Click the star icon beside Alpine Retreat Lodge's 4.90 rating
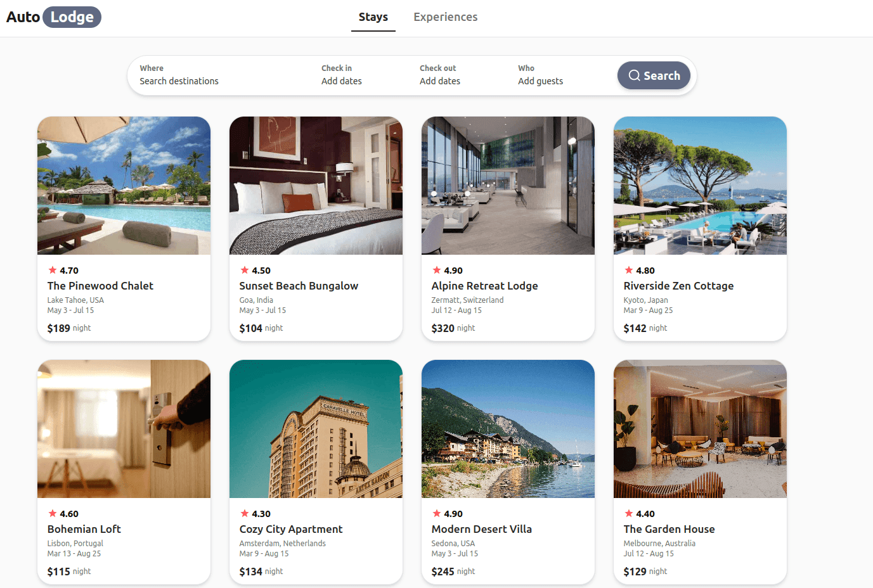873x588 pixels. 437,270
